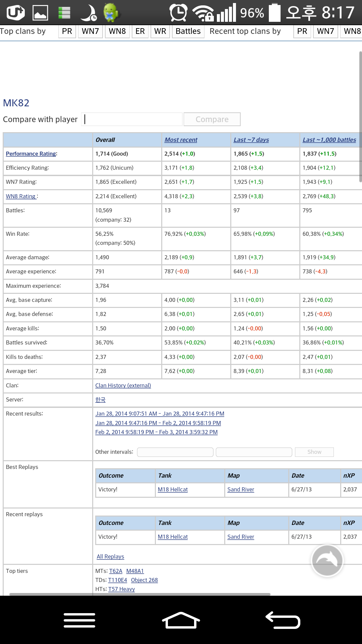Screen dimensions: 362x644
Task: Focus the Compare with player text field
Action: tap(132, 119)
